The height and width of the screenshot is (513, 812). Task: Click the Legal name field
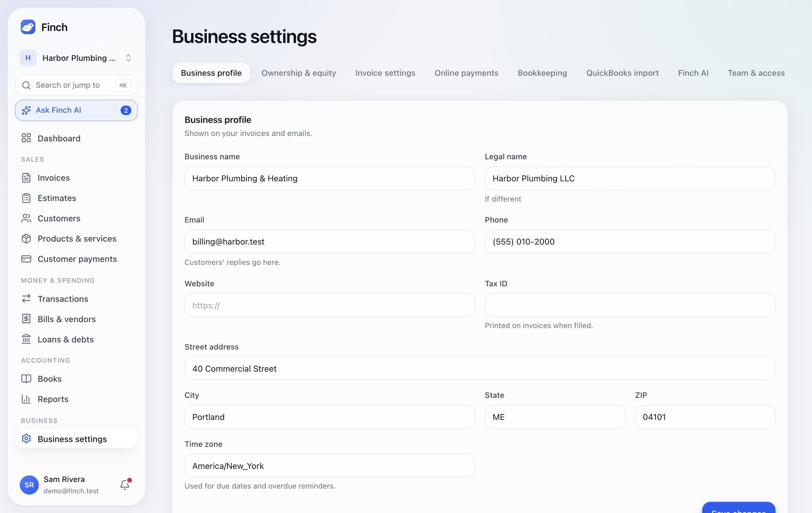pyautogui.click(x=630, y=178)
